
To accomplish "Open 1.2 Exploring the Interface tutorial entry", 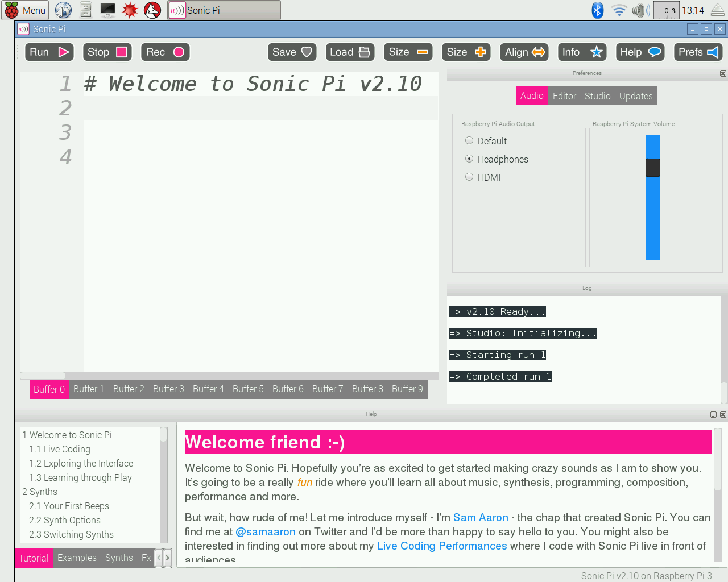I will pos(81,463).
